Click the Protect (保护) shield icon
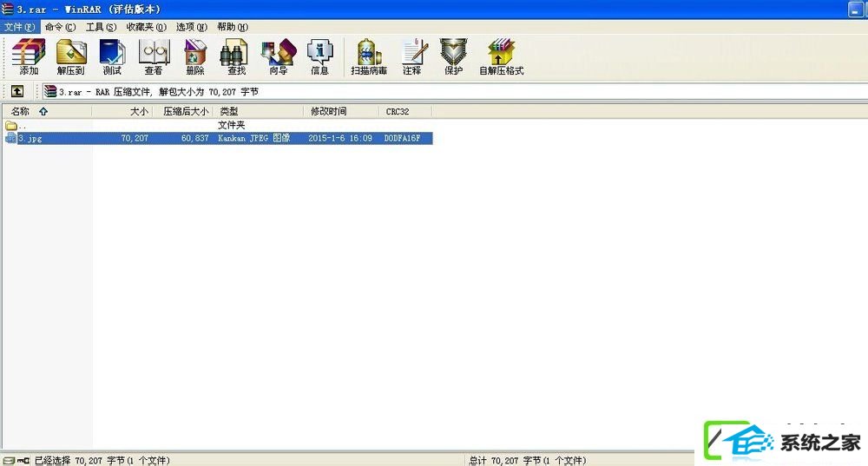 (453, 56)
